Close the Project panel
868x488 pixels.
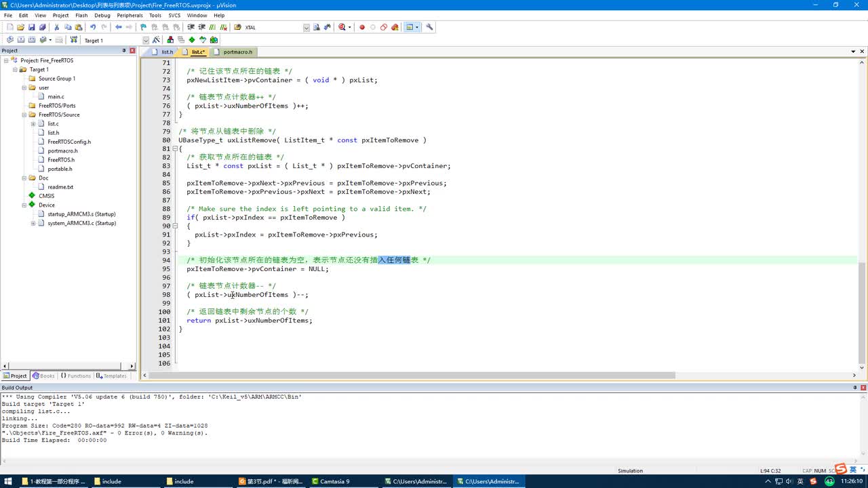tap(133, 51)
